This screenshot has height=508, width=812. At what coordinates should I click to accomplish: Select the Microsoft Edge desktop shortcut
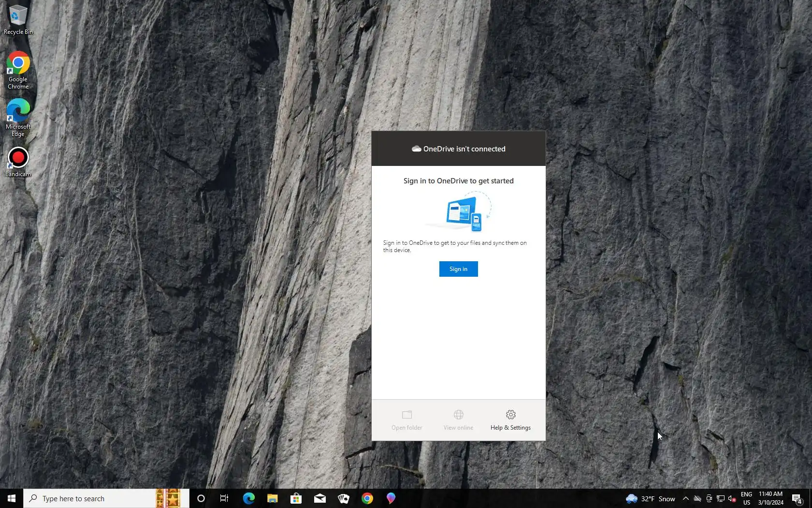tap(18, 118)
